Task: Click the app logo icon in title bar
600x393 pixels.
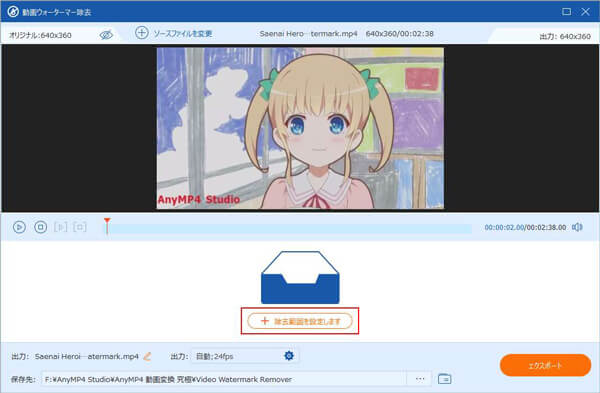Action: [x=13, y=11]
